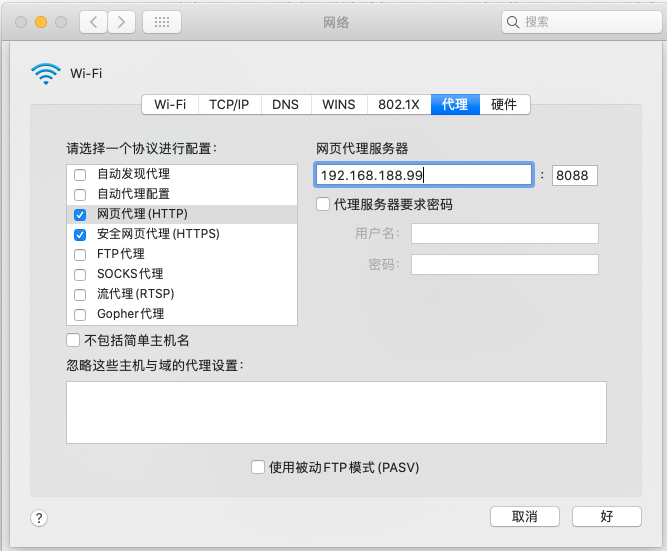
Task: Disable 网页代理 (HTTP) checkbox
Action: pos(80,214)
